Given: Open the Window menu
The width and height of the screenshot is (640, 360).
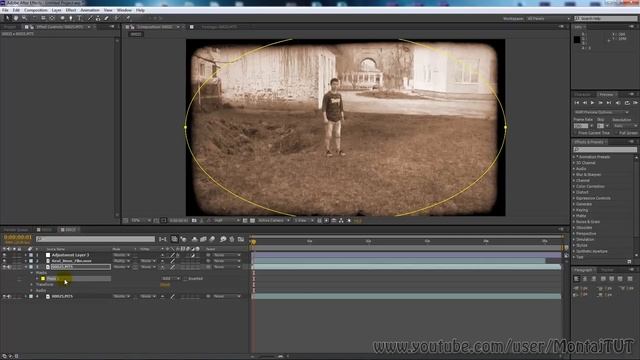Looking at the screenshot, I should pos(124,10).
